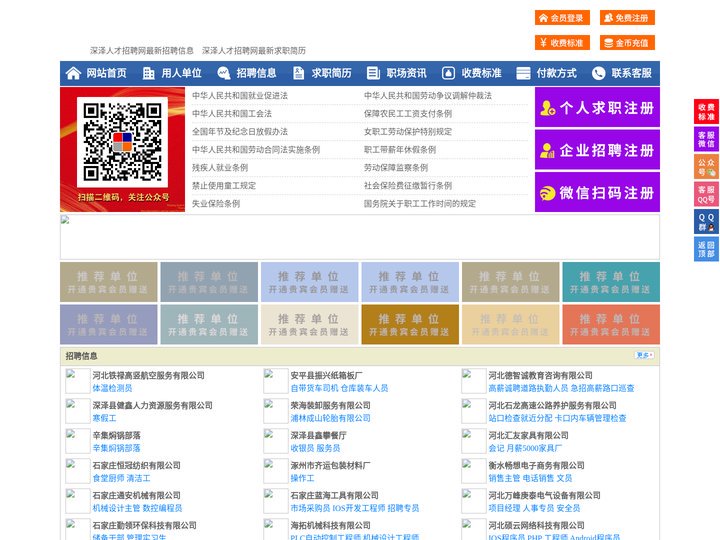Click the logo thumbnail for 河北德智诚教育咨询有限公司
The image size is (720, 540).
(x=473, y=381)
